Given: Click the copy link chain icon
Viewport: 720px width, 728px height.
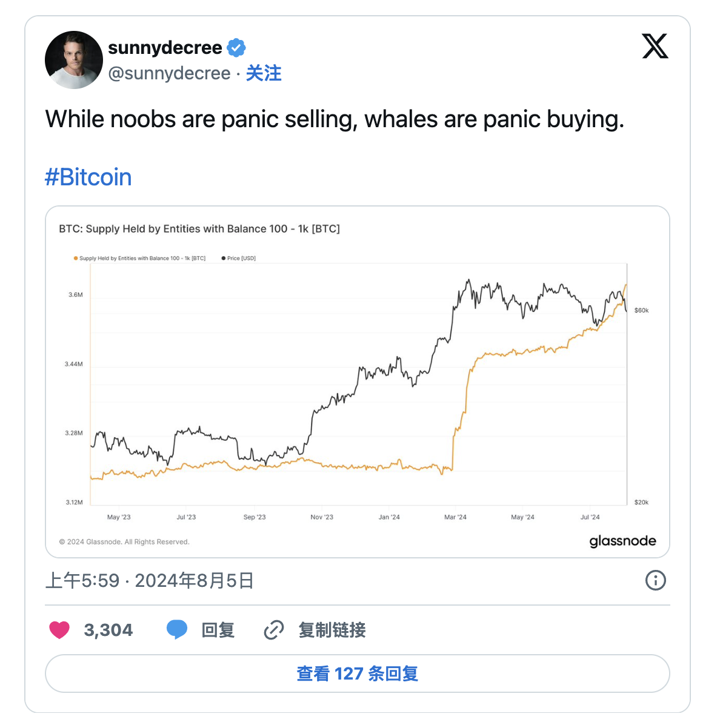Looking at the screenshot, I should tap(274, 630).
